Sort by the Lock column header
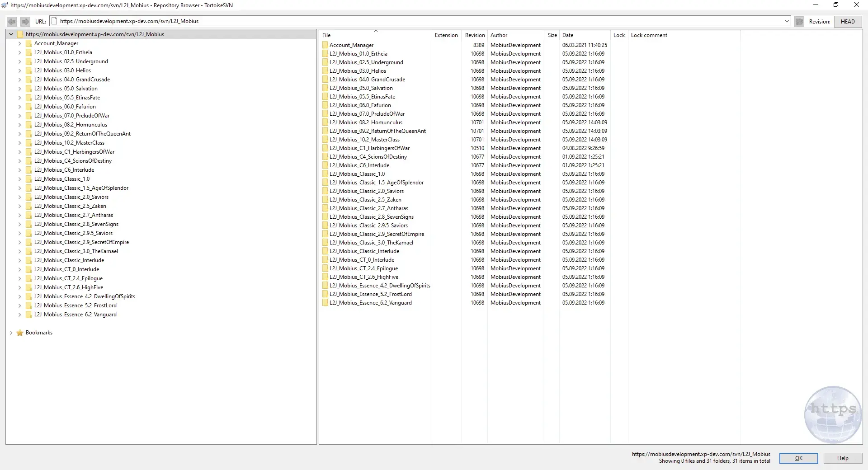 tap(619, 35)
